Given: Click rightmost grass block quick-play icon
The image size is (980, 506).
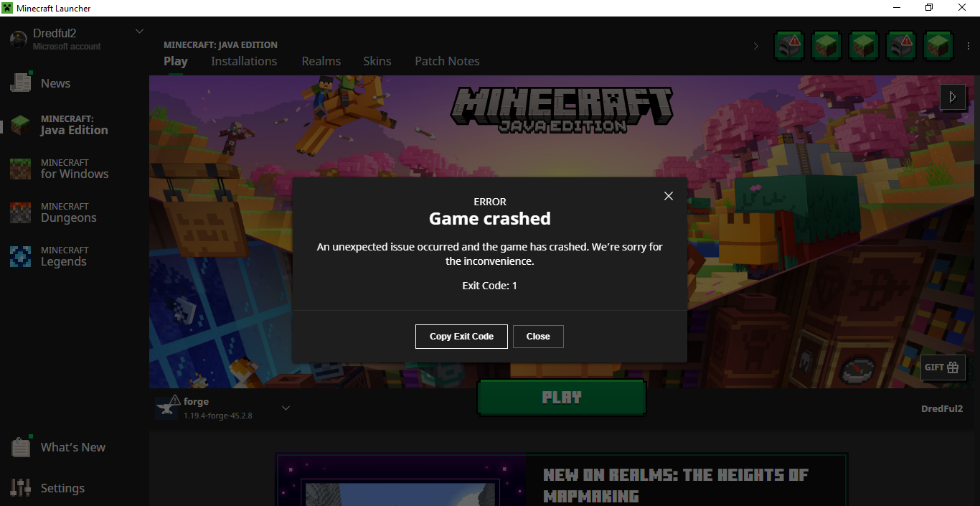Looking at the screenshot, I should (x=938, y=46).
